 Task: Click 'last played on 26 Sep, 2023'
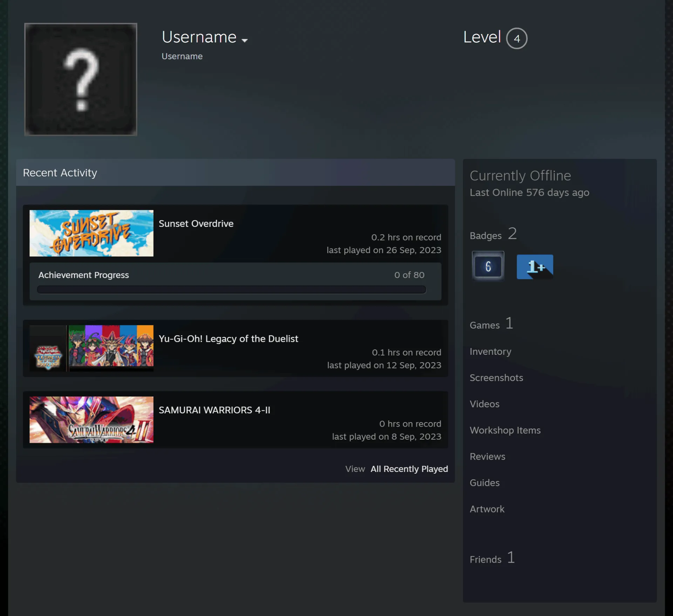[x=384, y=250]
